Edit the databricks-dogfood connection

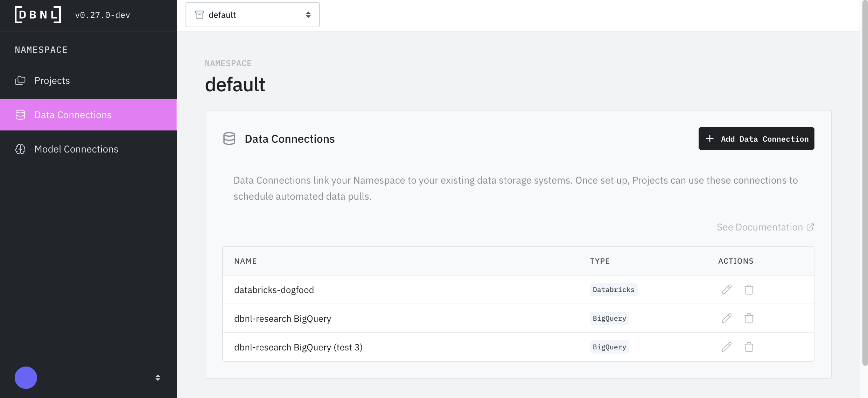726,290
